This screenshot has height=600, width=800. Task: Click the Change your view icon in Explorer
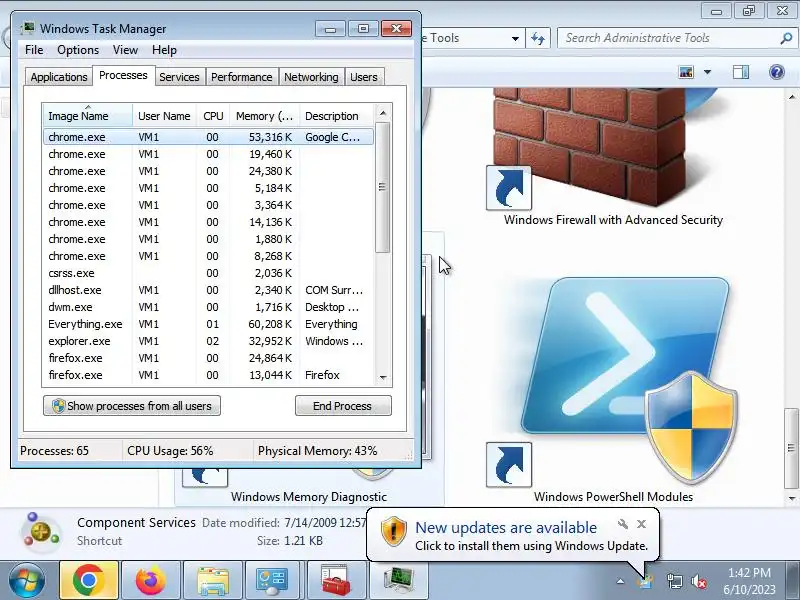(686, 72)
